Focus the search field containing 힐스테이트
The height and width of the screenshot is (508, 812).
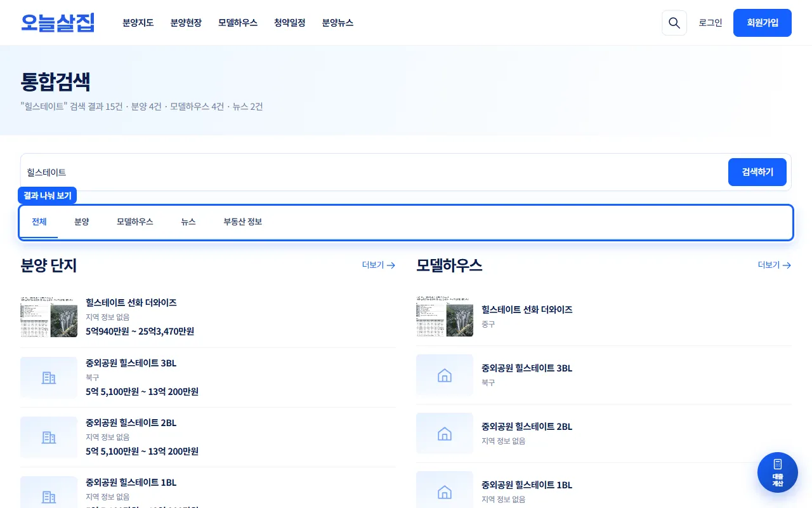374,172
